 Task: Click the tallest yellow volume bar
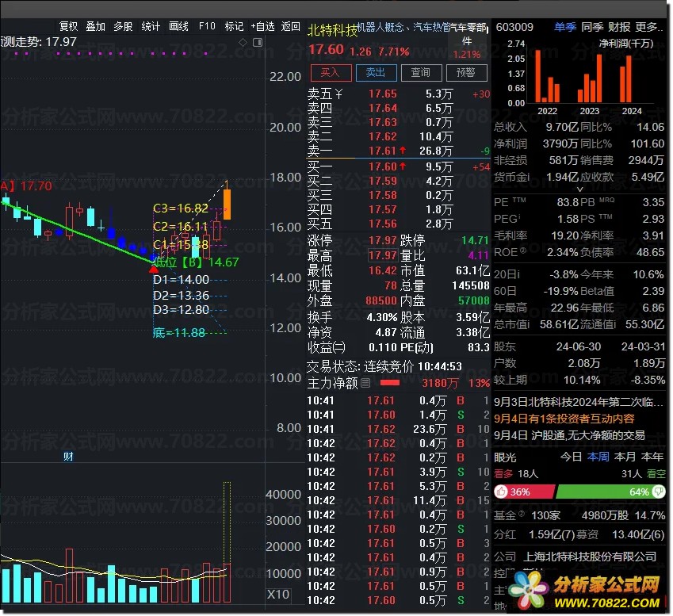click(227, 542)
